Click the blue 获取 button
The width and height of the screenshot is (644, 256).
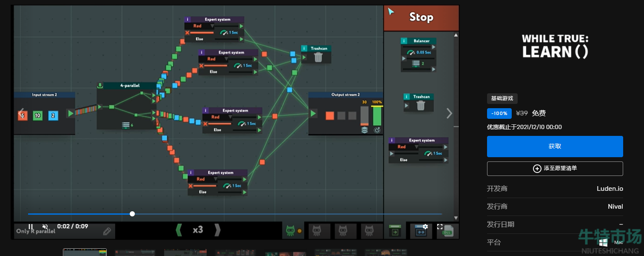point(555,146)
